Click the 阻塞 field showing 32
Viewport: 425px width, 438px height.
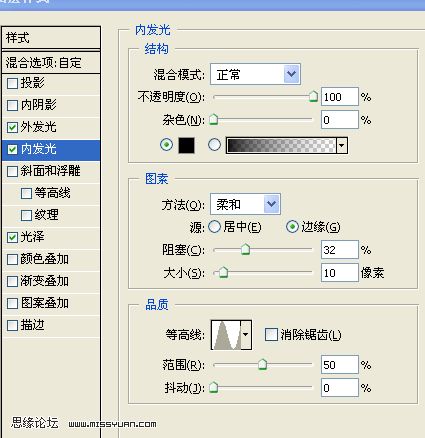340,250
